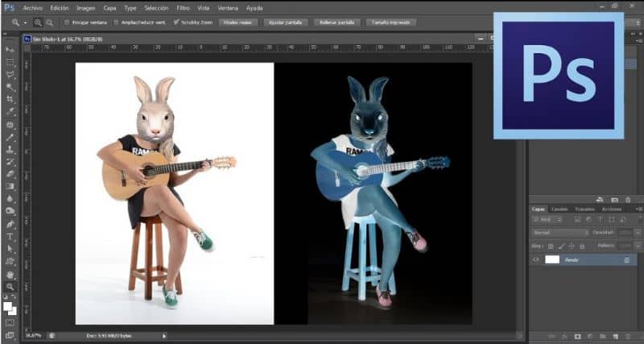
Task: Click the foreground color swatch
Action: pyautogui.click(x=8, y=305)
